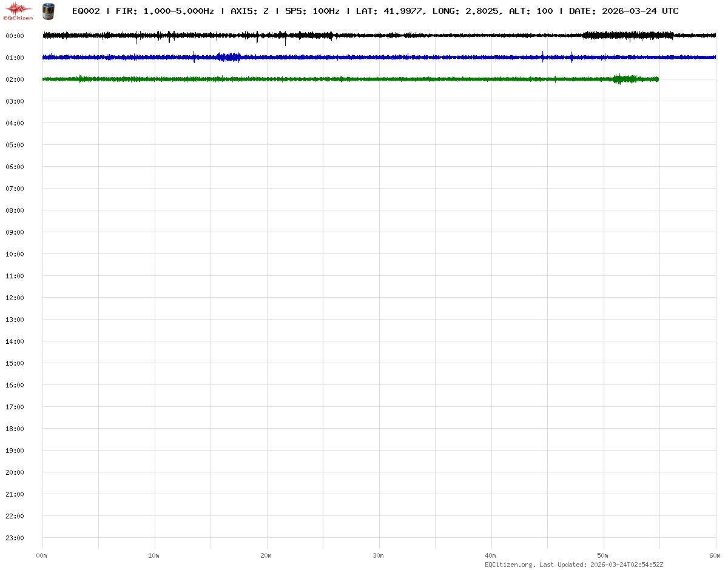Viewport: 728px width, 570px height.
Task: Click the SPS 100Hz sample rate label
Action: 312,12
